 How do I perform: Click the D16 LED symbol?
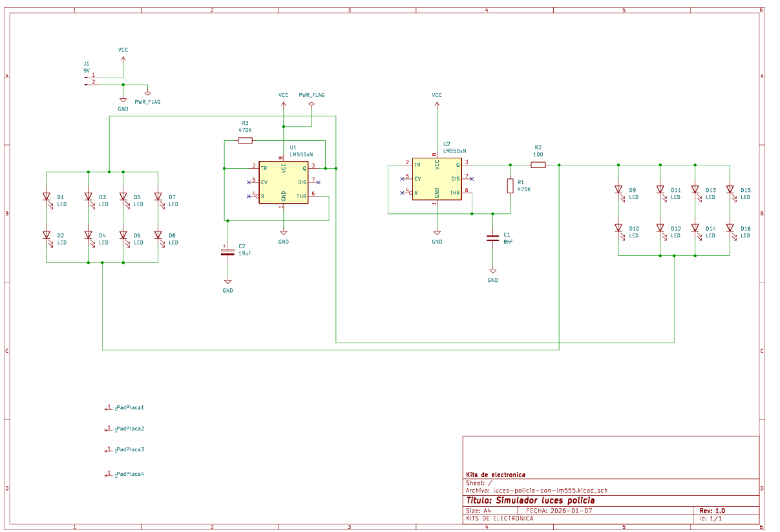(x=730, y=228)
